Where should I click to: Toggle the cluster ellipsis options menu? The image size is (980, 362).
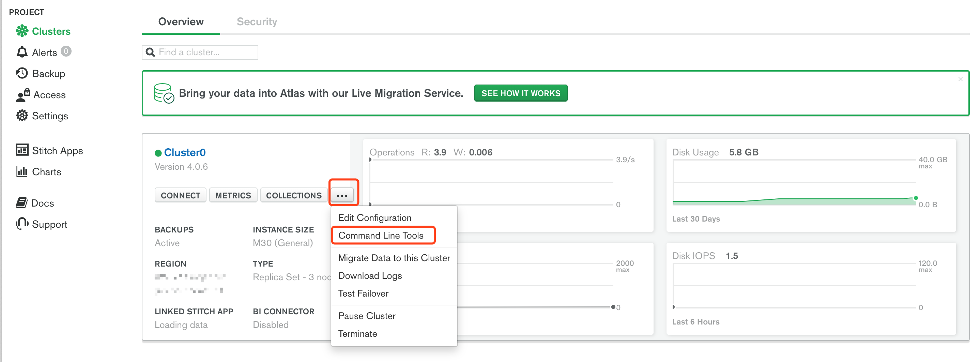[342, 195]
